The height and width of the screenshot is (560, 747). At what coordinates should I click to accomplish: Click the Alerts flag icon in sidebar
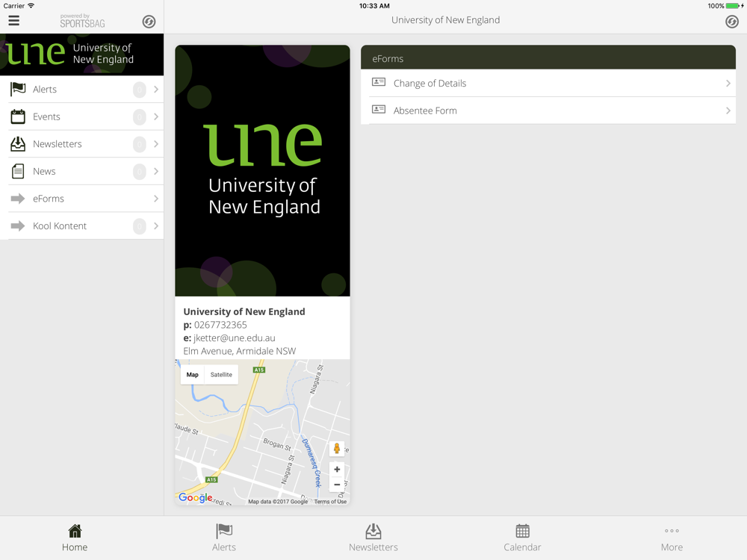tap(18, 89)
